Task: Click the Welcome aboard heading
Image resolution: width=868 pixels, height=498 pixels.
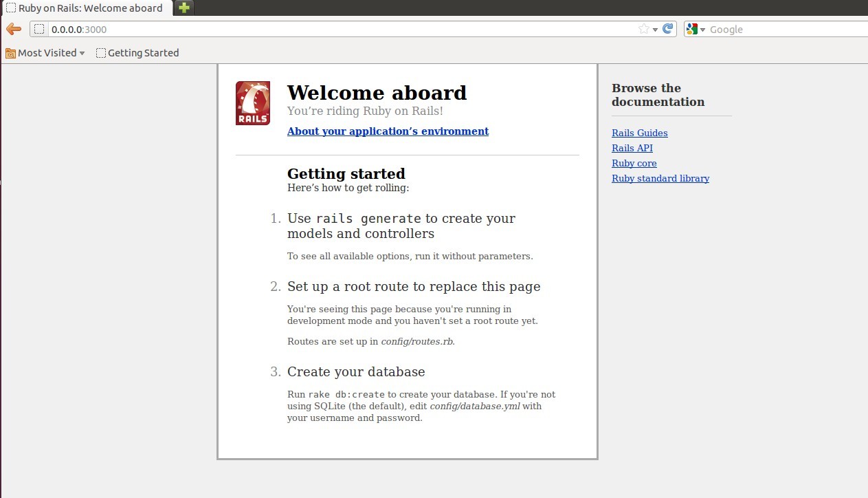Action: (377, 93)
